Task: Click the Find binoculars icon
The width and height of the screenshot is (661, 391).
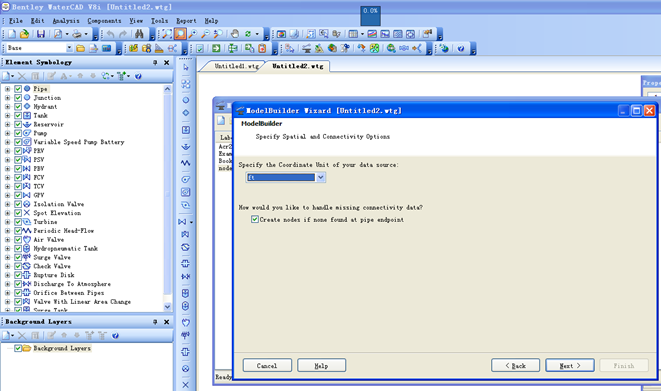Action: (x=140, y=34)
